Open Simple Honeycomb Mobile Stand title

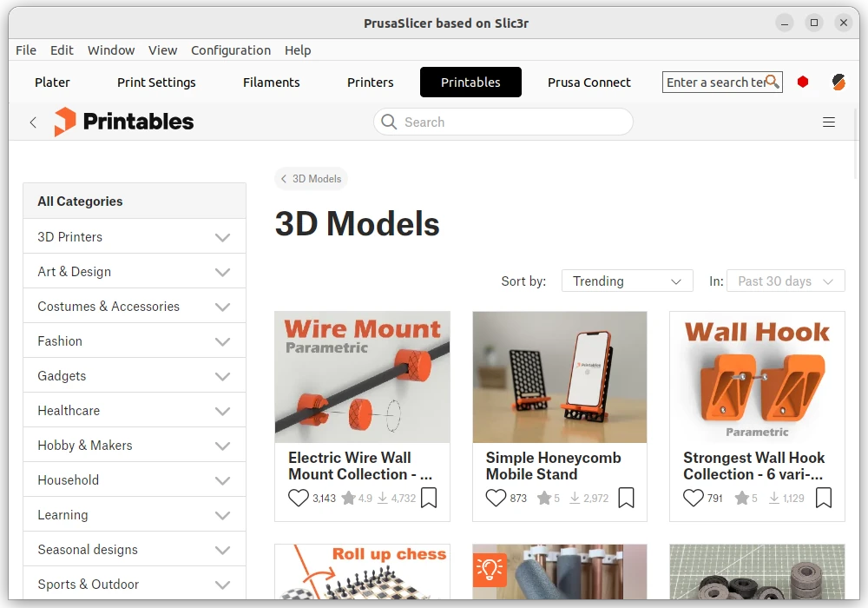(554, 466)
